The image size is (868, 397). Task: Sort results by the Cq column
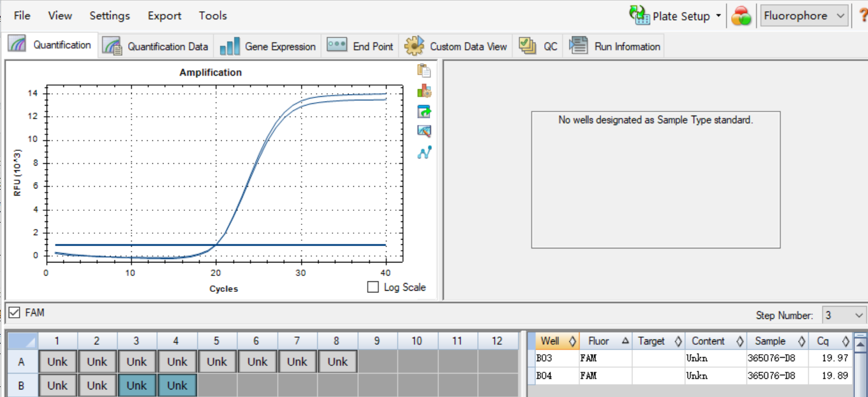click(x=830, y=341)
